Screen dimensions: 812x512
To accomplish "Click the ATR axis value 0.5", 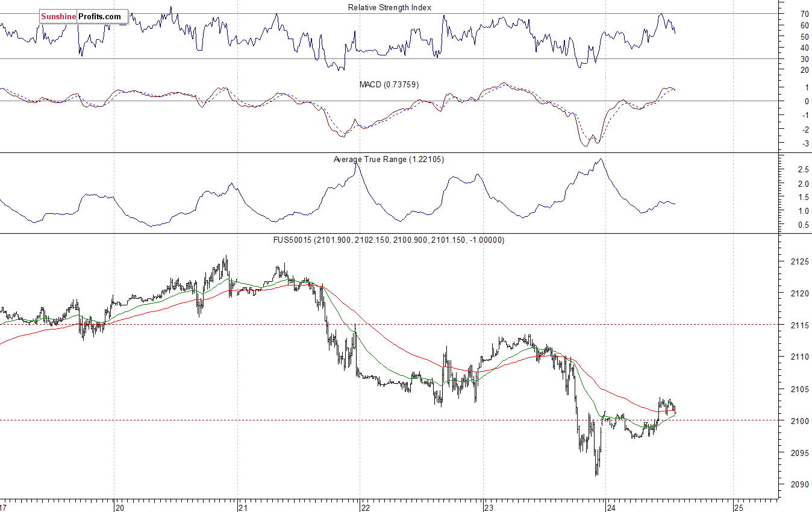I will point(803,225).
